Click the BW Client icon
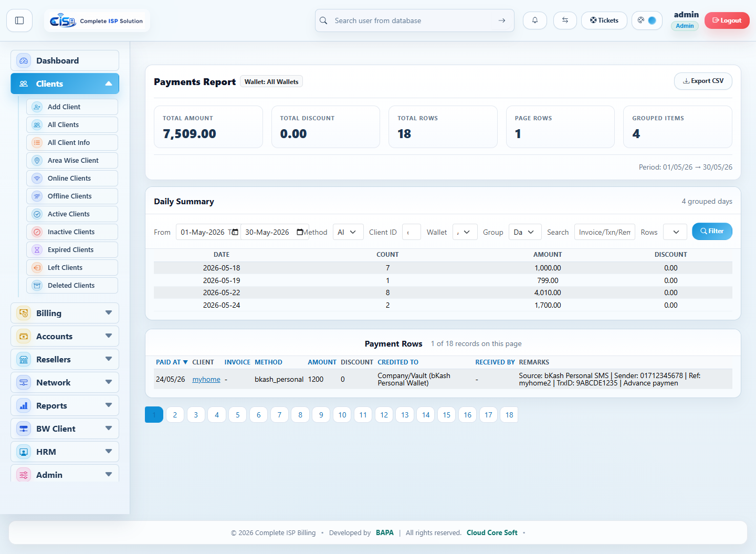Screen dimensions: 756x554 tap(24, 429)
